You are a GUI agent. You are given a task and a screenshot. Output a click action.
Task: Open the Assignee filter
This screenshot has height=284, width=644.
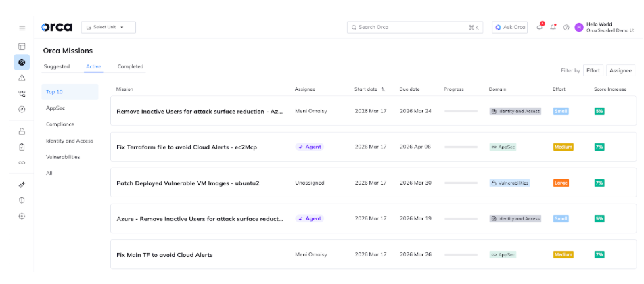pyautogui.click(x=620, y=70)
